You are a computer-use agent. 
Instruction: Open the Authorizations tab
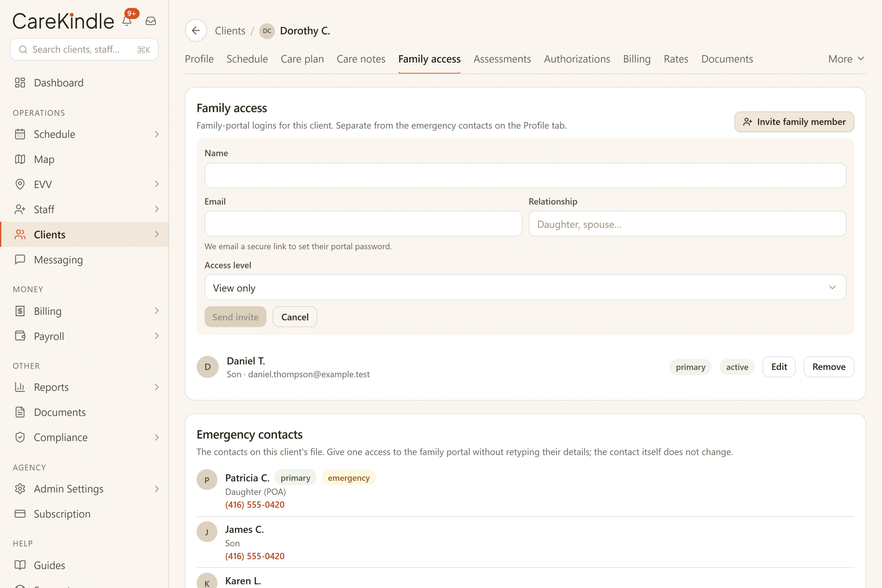point(577,59)
